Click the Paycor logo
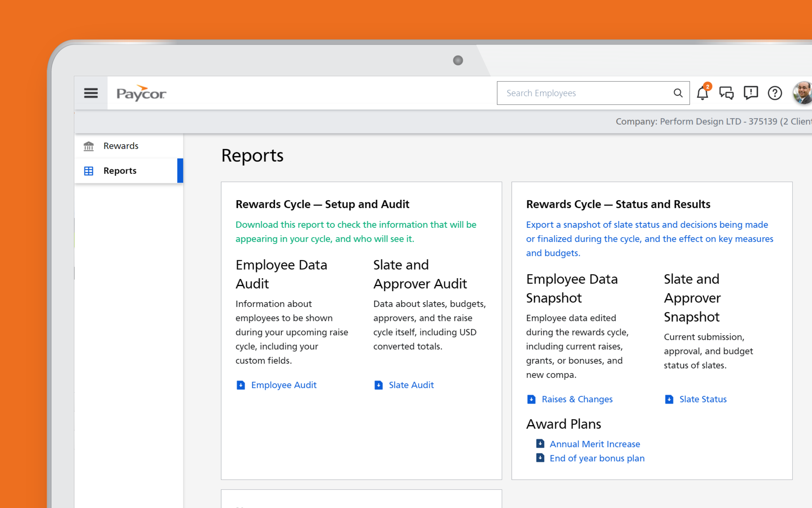Image resolution: width=812 pixels, height=508 pixels. tap(141, 93)
